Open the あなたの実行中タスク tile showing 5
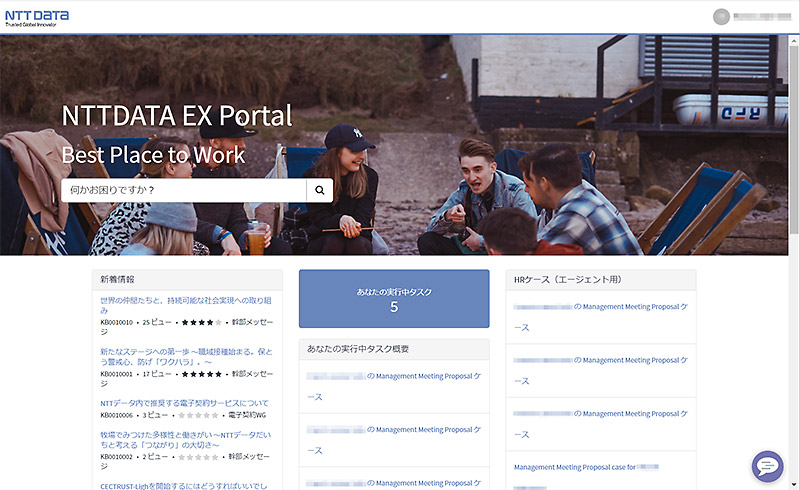This screenshot has width=800, height=490. [394, 299]
